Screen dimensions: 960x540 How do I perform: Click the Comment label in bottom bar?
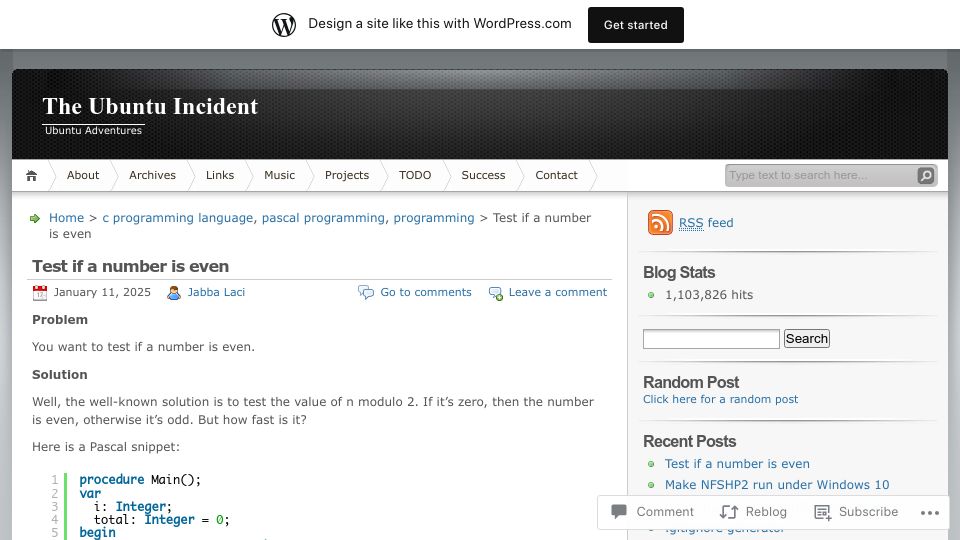tap(665, 512)
